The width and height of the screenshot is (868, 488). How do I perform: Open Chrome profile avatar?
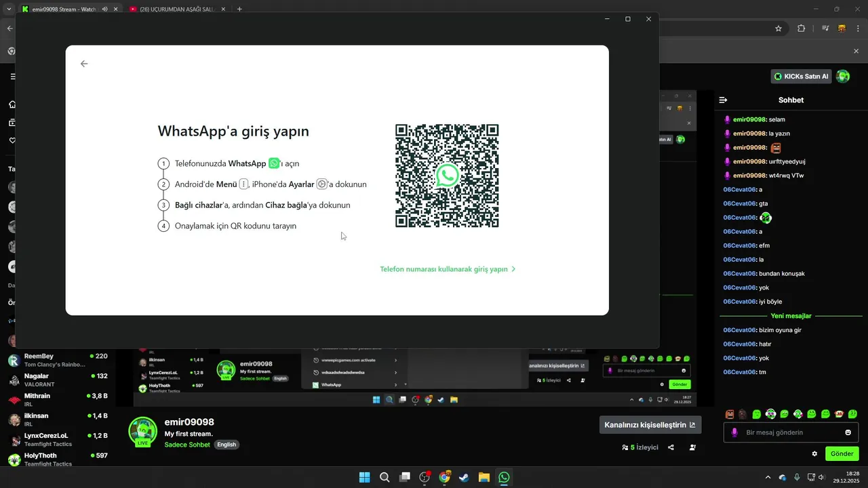pyautogui.click(x=842, y=28)
